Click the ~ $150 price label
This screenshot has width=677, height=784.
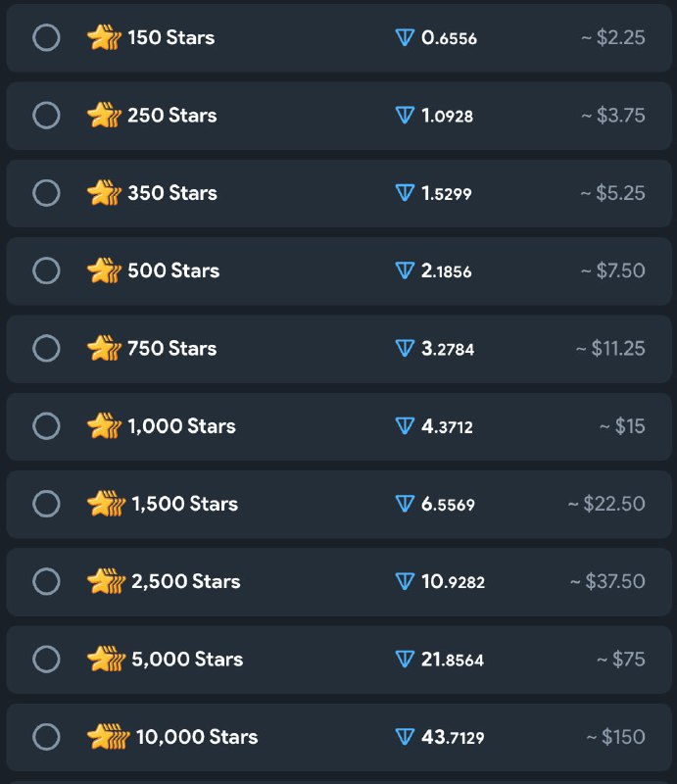tap(615, 737)
